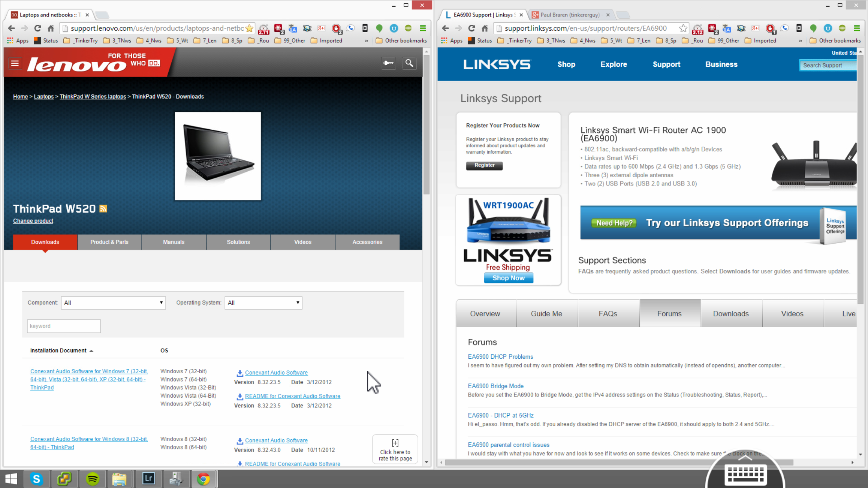The width and height of the screenshot is (868, 488).
Task: Open _TinkerTry bookmark folder in Linksys window
Action: coord(514,40)
